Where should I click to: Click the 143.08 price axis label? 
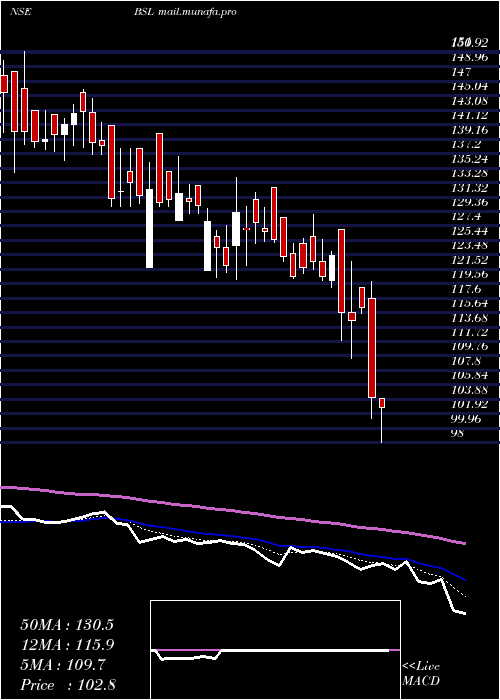(469, 101)
